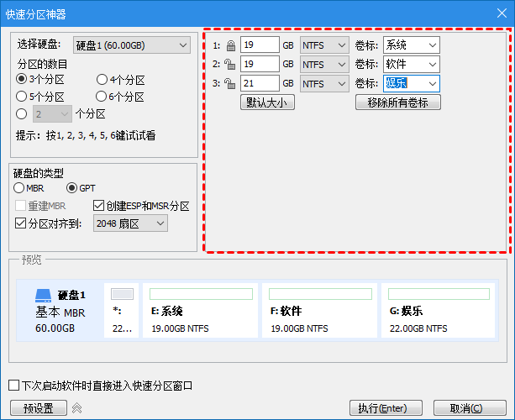This screenshot has height=420, width=515.
Task: Click the lock icon beside partition 2
Action: pos(230,65)
